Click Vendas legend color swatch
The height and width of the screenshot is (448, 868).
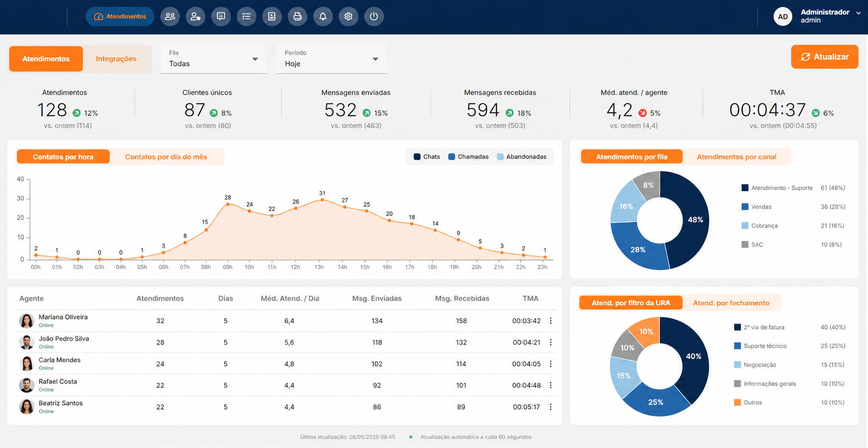click(745, 207)
